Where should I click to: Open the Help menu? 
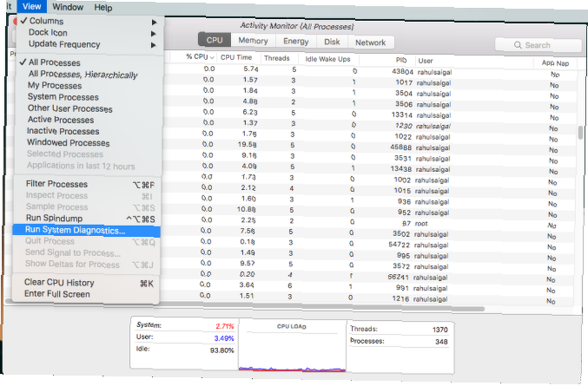(103, 8)
